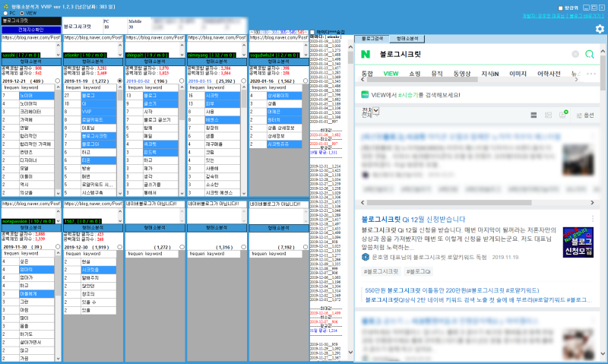Screen dimensions: 608x364
Task: Click the app logo icon in the title bar
Action: pyautogui.click(x=6, y=7)
